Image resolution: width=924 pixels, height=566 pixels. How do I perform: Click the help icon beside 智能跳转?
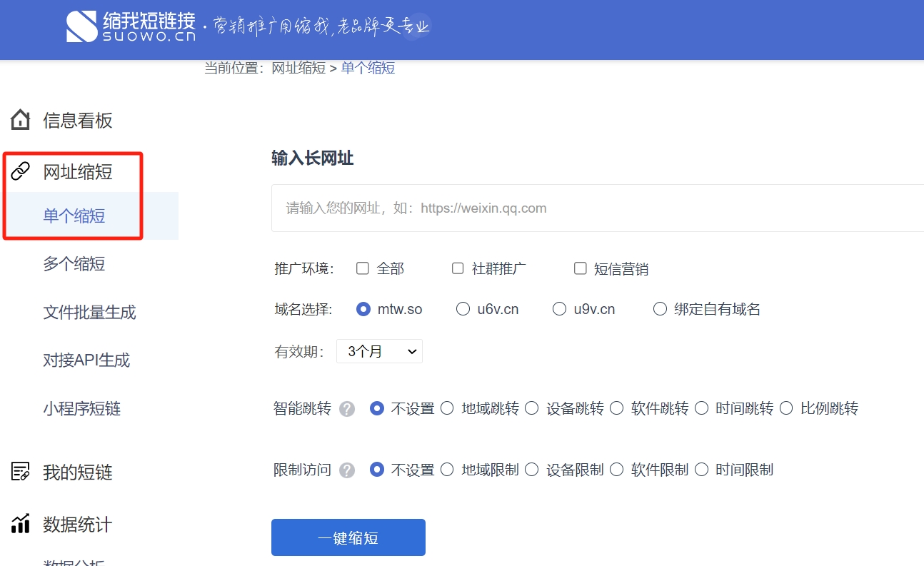[347, 409]
